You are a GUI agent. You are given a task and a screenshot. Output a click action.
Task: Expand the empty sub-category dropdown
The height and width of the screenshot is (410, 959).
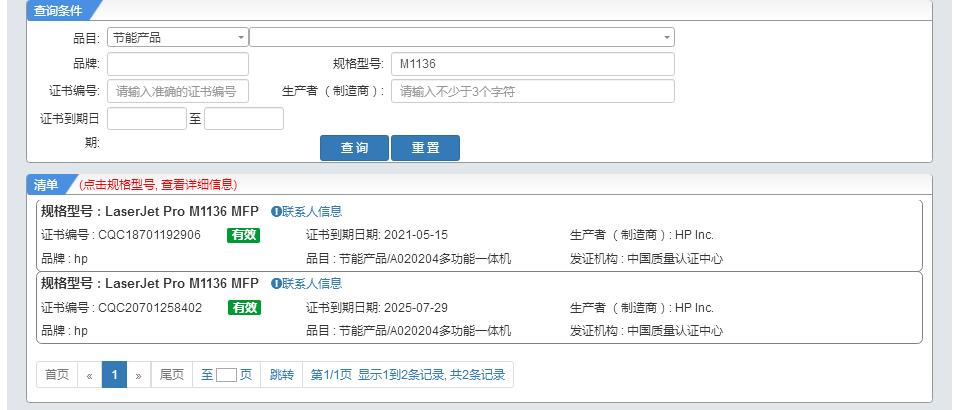(462, 37)
